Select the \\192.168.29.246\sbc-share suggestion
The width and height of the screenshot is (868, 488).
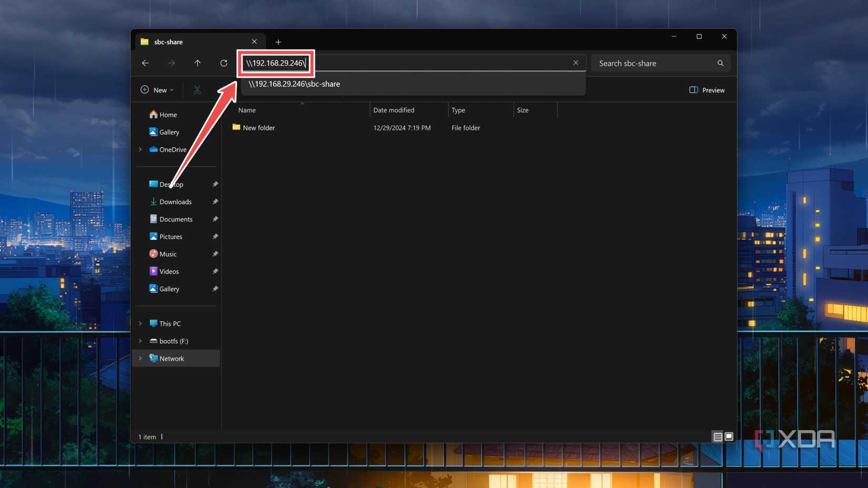[413, 84]
